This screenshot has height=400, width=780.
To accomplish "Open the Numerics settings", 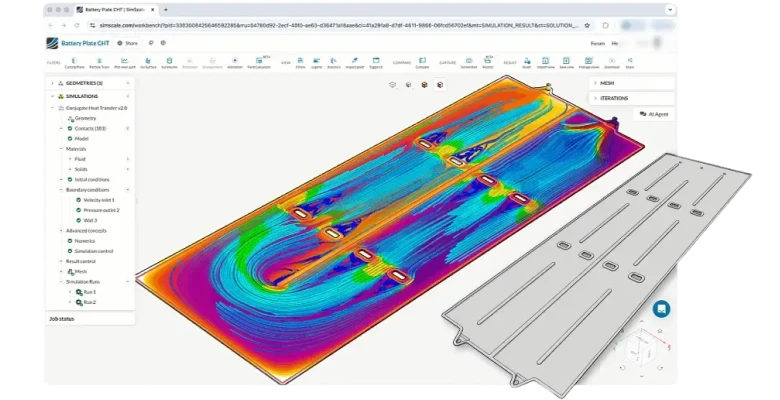I will click(85, 241).
